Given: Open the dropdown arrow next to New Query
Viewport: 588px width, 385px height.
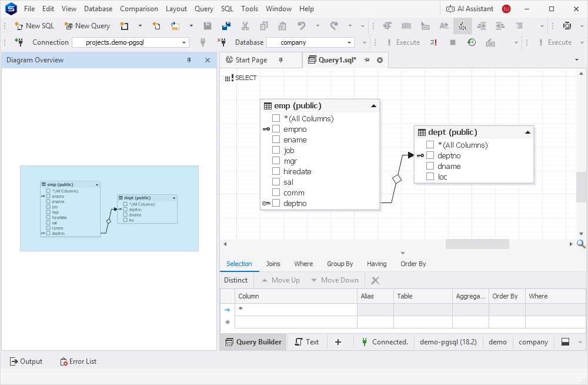Looking at the screenshot, I should pos(140,26).
